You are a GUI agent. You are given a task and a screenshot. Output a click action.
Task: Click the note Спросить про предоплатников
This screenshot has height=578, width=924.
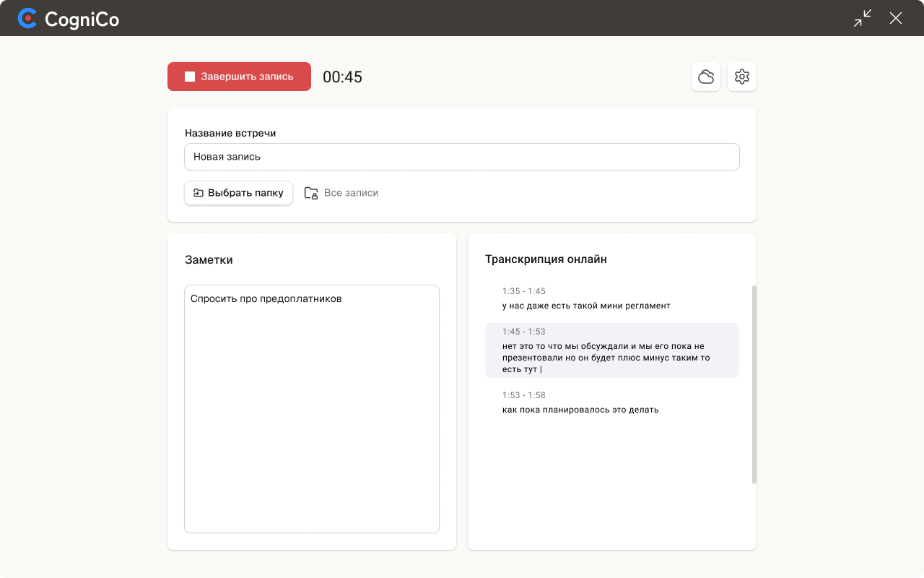point(266,298)
